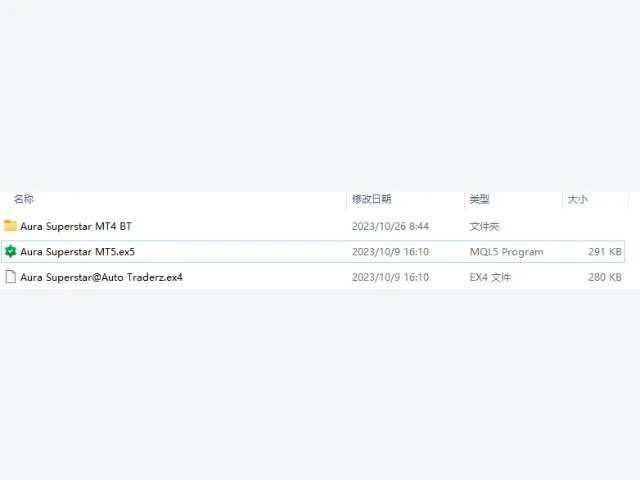The height and width of the screenshot is (480, 640).
Task: Sort files by the 名称 column header
Action: [x=24, y=199]
